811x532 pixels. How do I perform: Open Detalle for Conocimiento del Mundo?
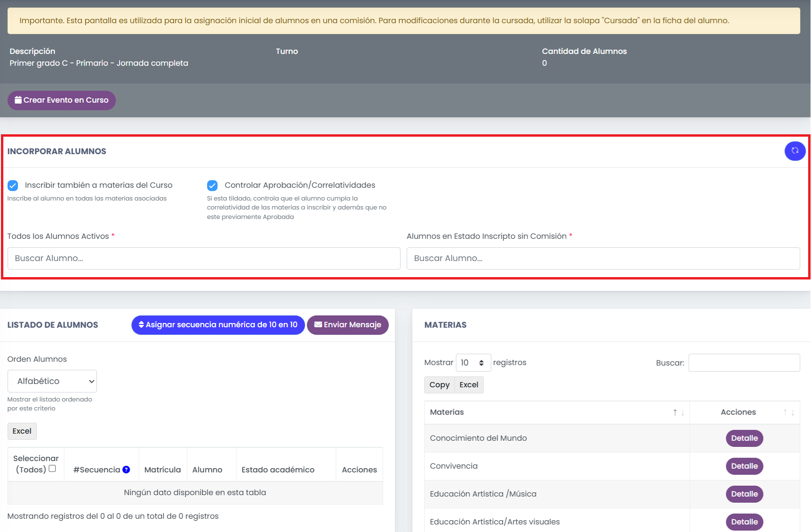pos(744,438)
